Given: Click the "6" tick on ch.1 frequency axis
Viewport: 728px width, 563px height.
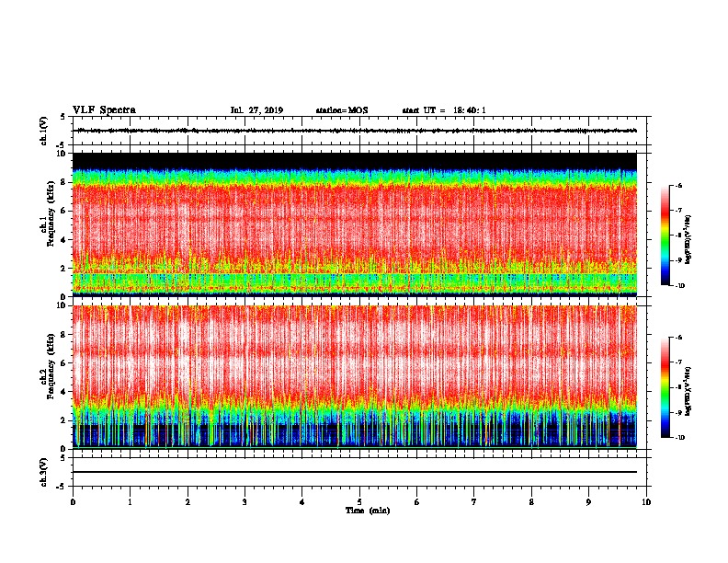Looking at the screenshot, I should coord(63,211).
